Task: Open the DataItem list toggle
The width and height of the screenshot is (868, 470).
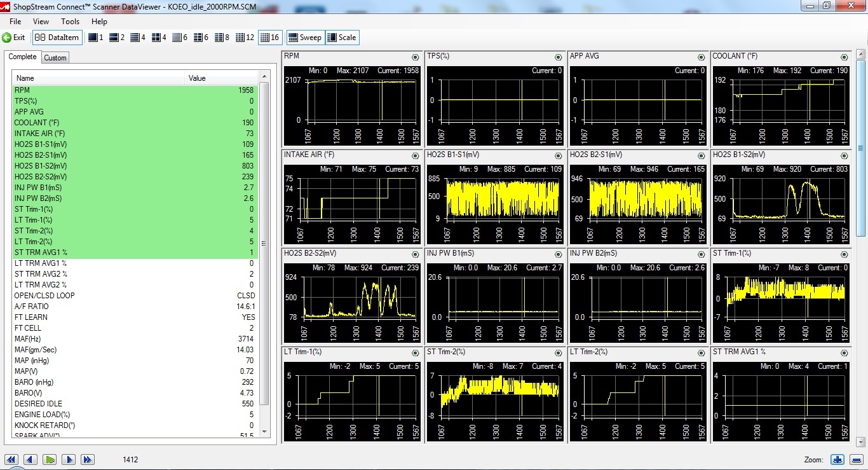Action: pyautogui.click(x=57, y=38)
